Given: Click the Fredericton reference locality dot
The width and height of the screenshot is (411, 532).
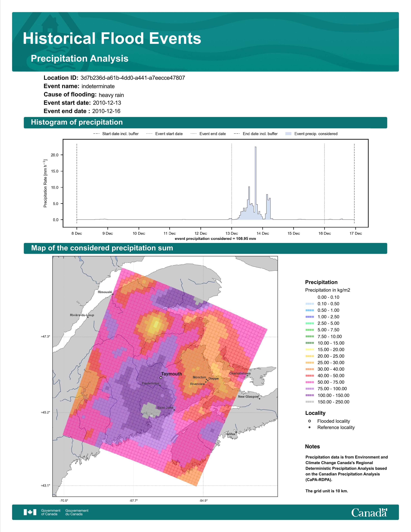Looking at the screenshot, I should (160, 386).
